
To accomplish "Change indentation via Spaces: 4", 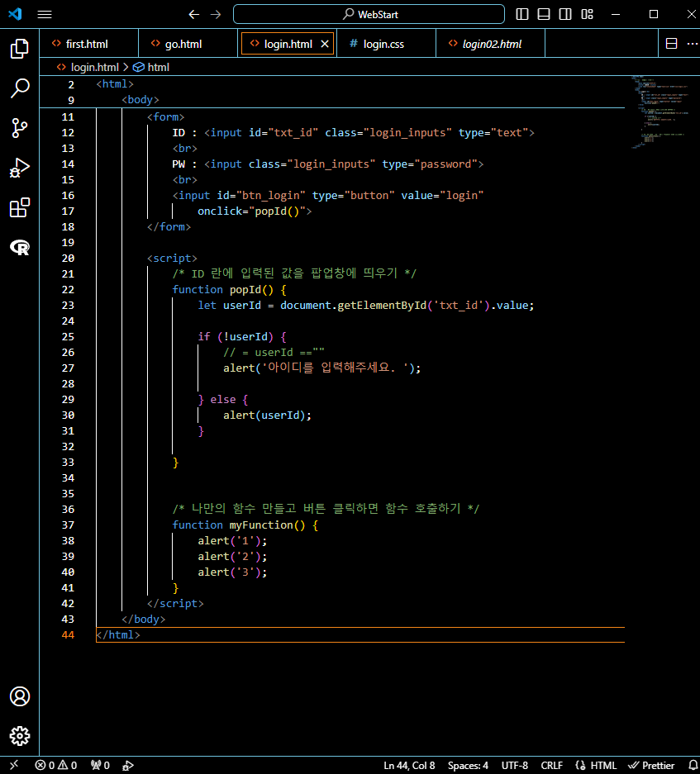I will click(x=468, y=765).
